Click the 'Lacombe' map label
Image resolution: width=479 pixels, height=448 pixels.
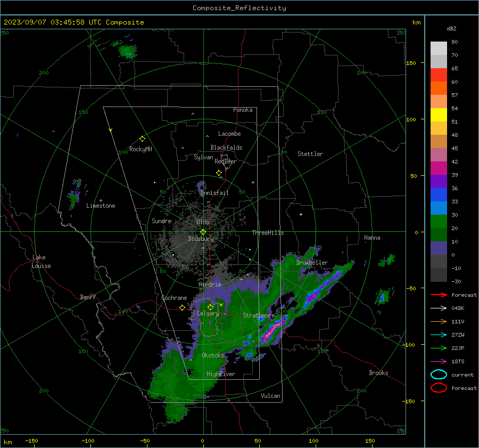click(229, 134)
